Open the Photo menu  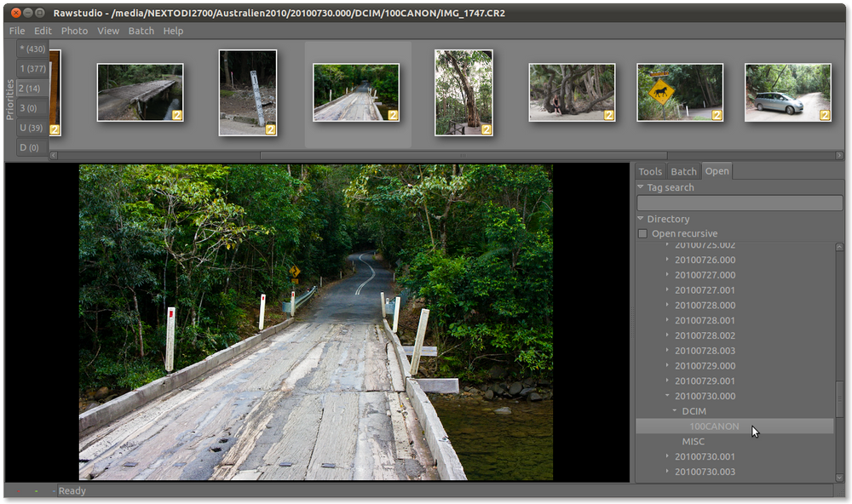(x=74, y=31)
